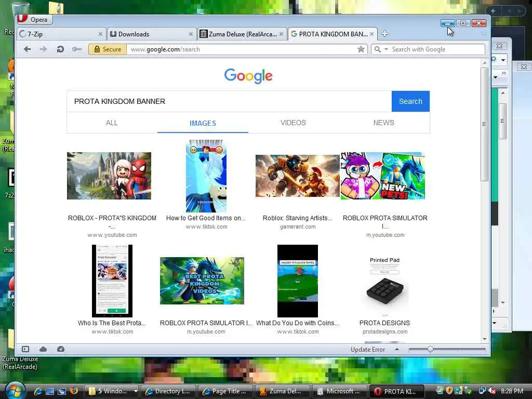Click the blue Search button
532x399 pixels.
pyautogui.click(x=410, y=101)
